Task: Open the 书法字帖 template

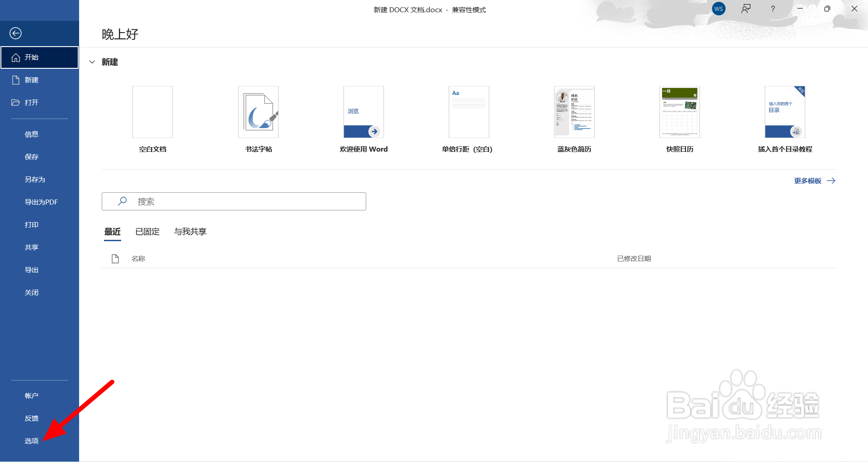Action: pos(258,120)
